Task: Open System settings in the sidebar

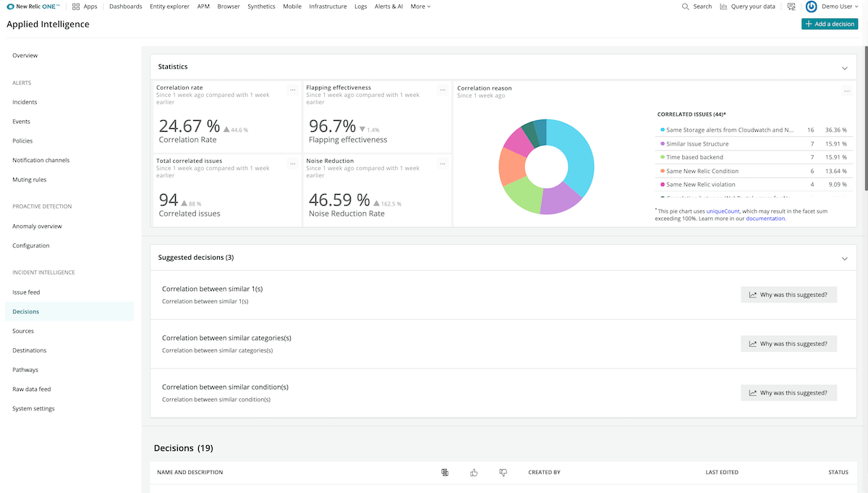Action: 33,408
